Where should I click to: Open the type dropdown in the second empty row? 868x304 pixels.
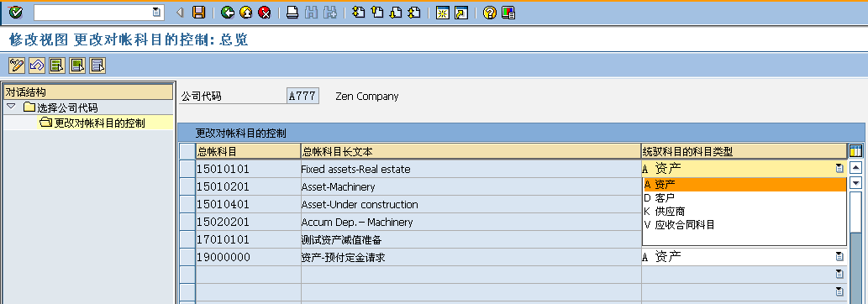click(839, 291)
